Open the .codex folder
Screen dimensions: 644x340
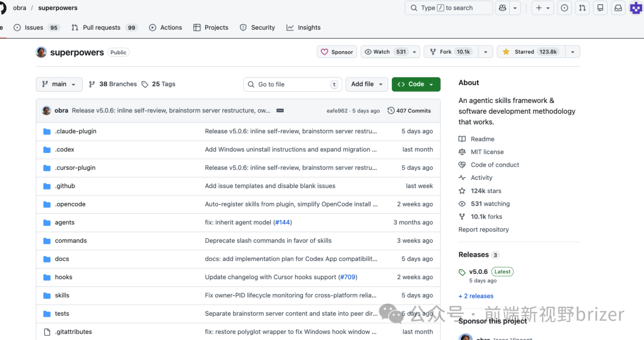(x=64, y=149)
